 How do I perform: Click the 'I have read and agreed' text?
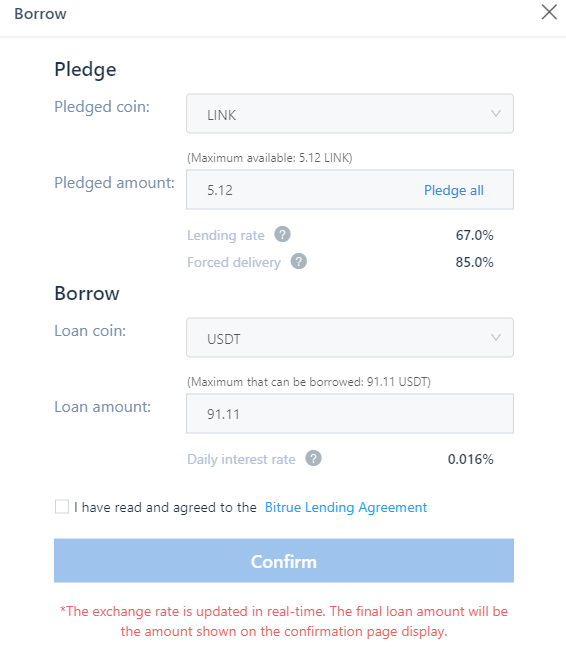coord(165,507)
